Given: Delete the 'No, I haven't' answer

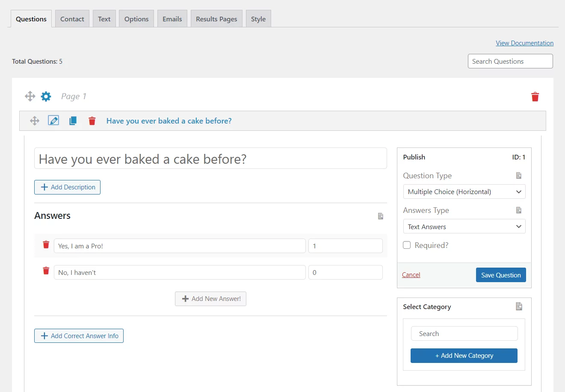Looking at the screenshot, I should (46, 271).
